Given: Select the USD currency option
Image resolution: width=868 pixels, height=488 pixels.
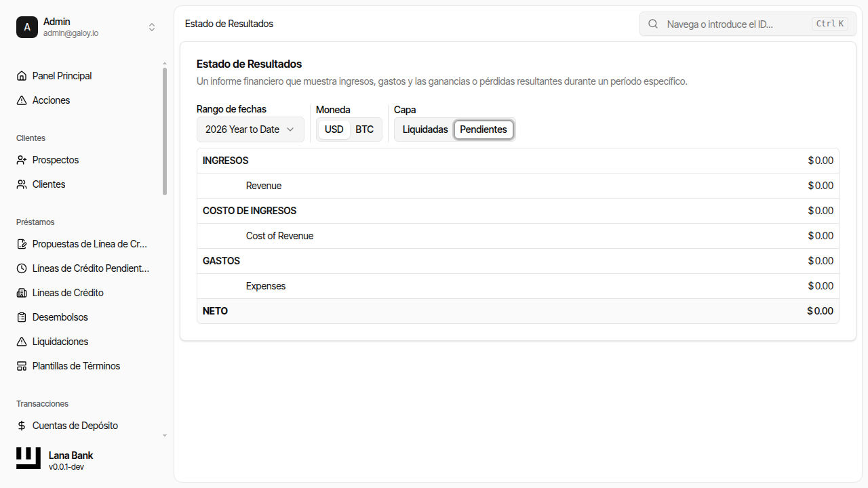Looking at the screenshot, I should pos(334,129).
